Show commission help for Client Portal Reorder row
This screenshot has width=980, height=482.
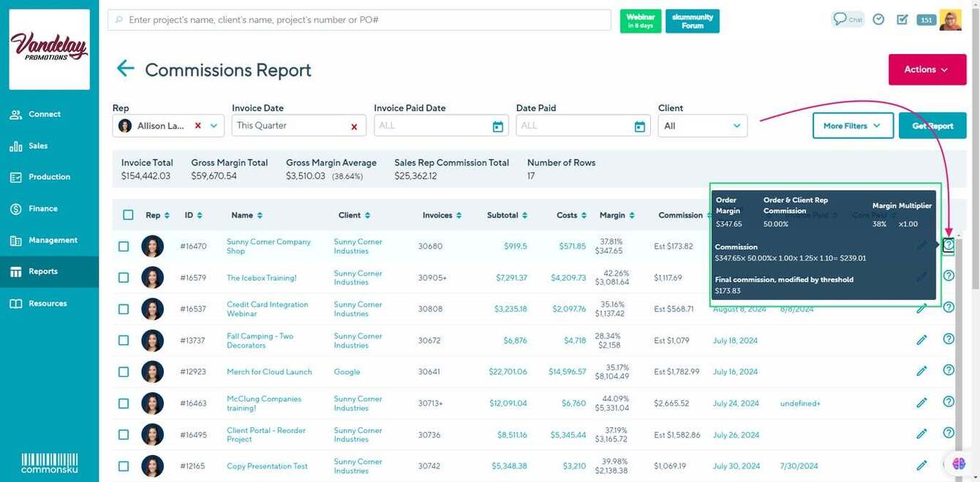[949, 433]
